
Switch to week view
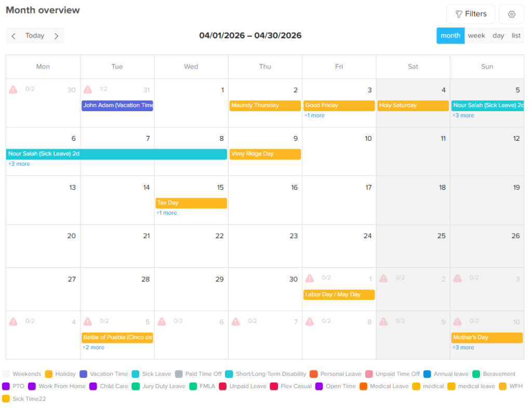pos(476,36)
